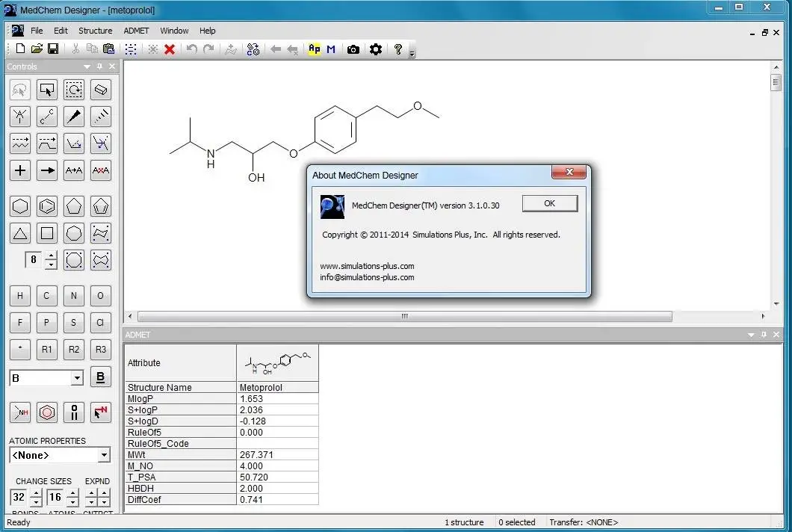
Task: Choose the rotate selection tool
Action: pyautogui.click(x=74, y=90)
